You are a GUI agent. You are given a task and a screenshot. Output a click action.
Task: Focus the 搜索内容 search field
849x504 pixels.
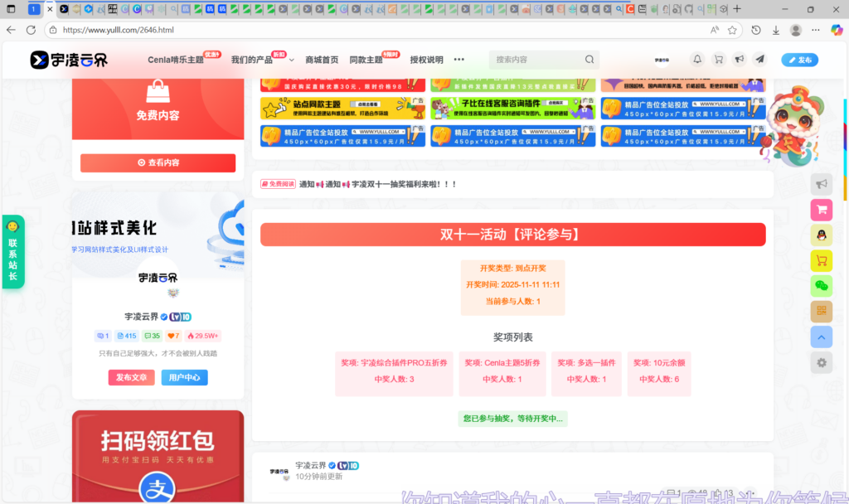pyautogui.click(x=535, y=60)
